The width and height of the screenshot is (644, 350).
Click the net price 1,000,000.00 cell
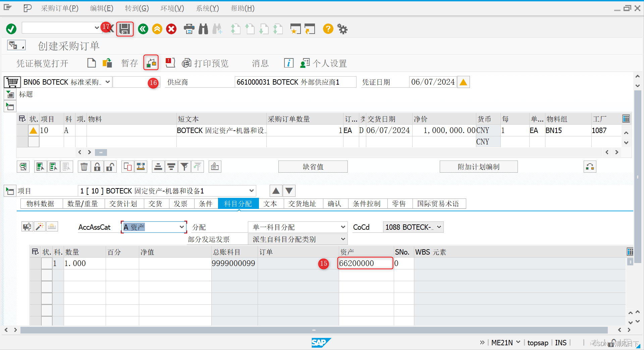(x=444, y=130)
